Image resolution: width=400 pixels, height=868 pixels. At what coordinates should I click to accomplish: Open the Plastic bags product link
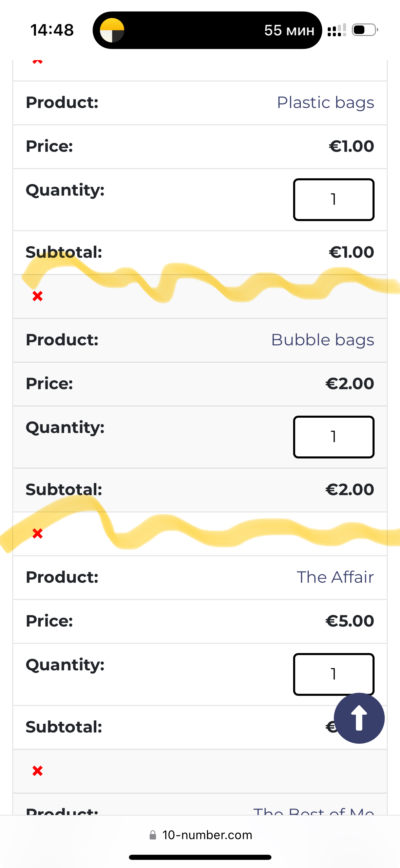tap(325, 103)
